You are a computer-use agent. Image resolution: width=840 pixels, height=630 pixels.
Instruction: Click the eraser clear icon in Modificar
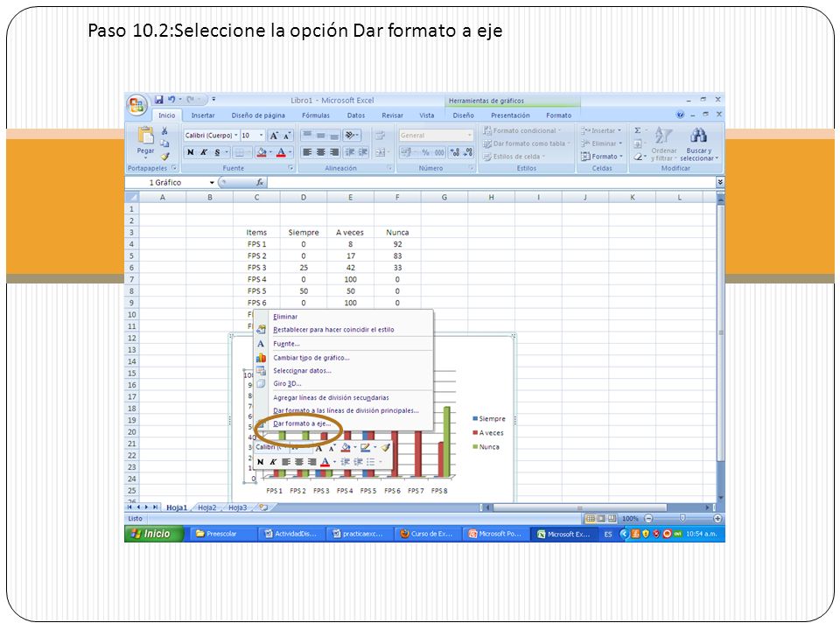[x=638, y=157]
